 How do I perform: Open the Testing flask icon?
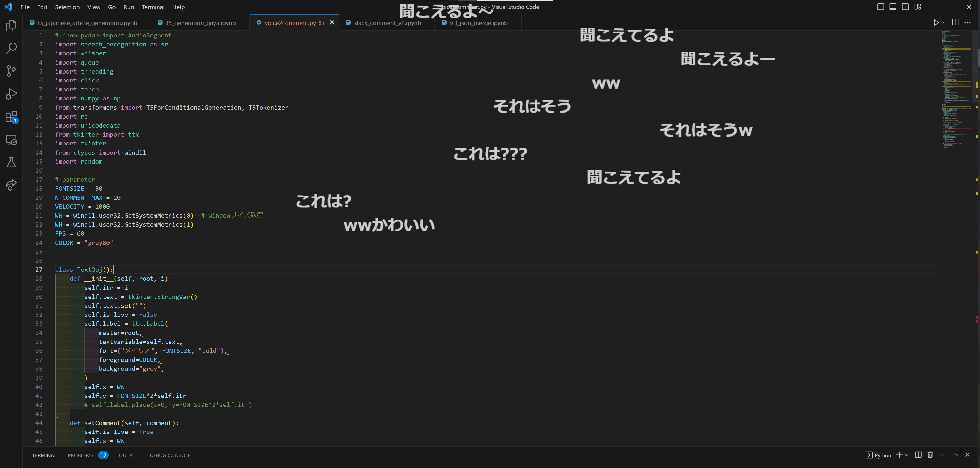coord(11,163)
